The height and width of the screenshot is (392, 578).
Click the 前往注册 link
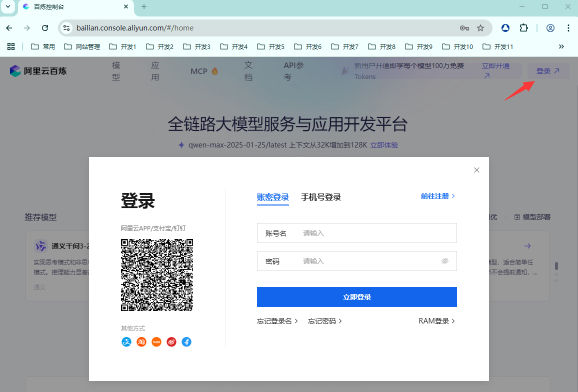tap(438, 196)
